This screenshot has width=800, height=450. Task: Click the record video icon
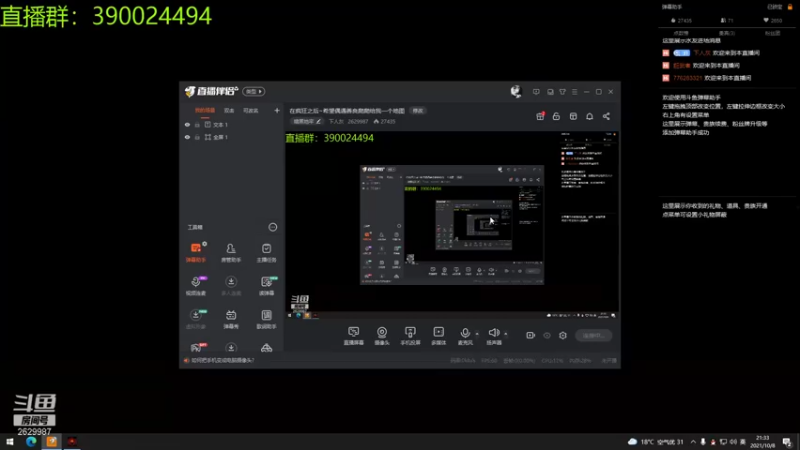[531, 335]
